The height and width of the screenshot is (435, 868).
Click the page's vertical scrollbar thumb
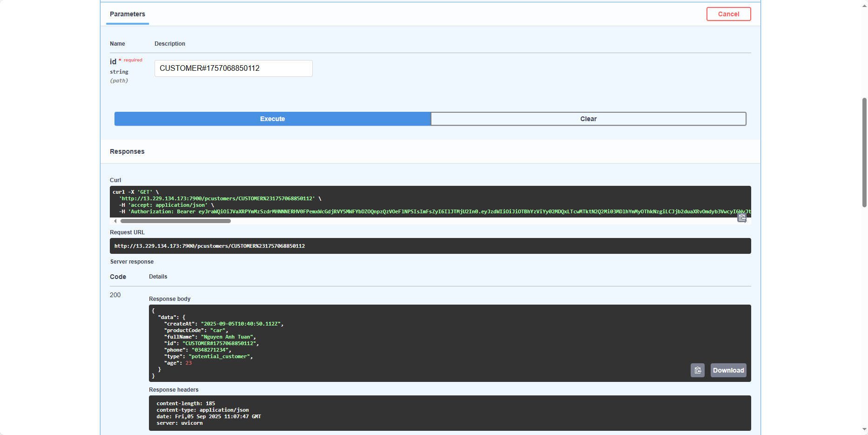[x=864, y=152]
